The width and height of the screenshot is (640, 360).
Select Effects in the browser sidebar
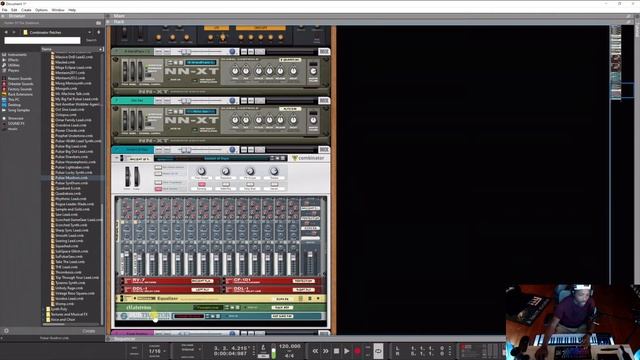(11, 60)
